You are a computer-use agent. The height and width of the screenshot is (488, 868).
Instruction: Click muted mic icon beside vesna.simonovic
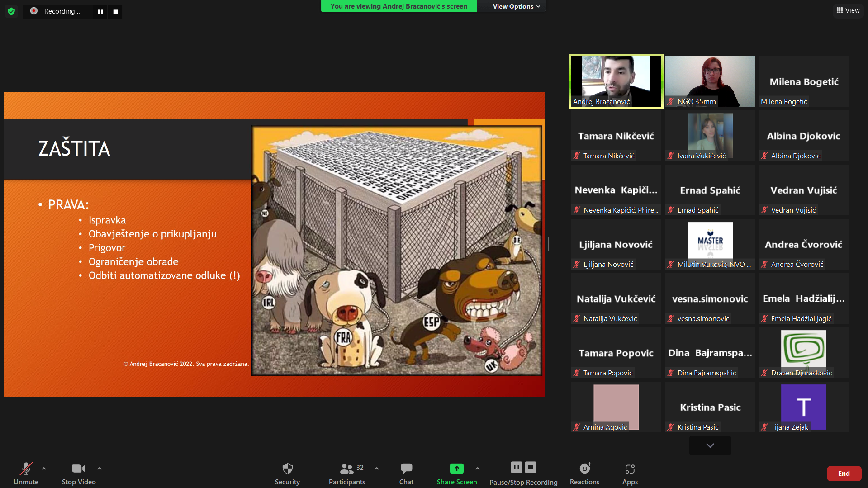click(671, 319)
